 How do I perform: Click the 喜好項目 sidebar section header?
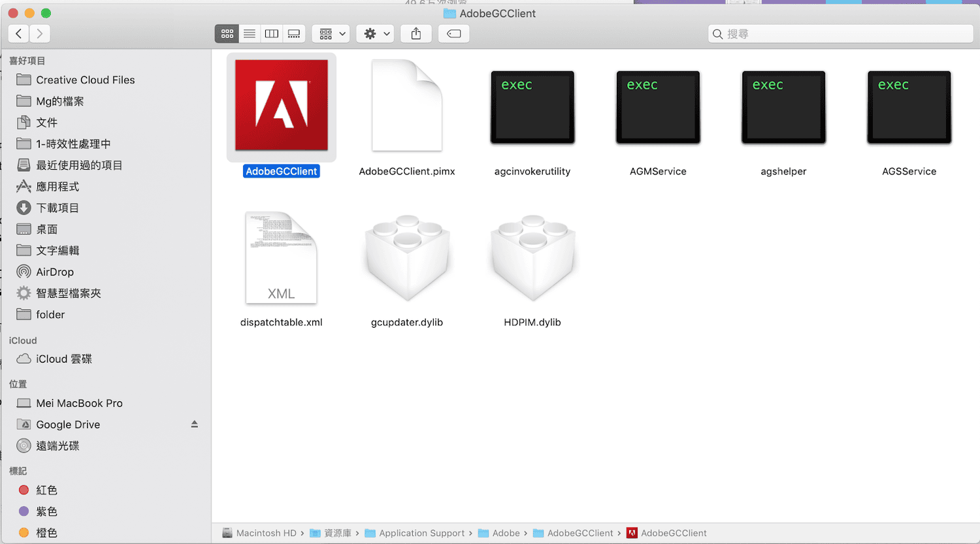click(x=27, y=61)
